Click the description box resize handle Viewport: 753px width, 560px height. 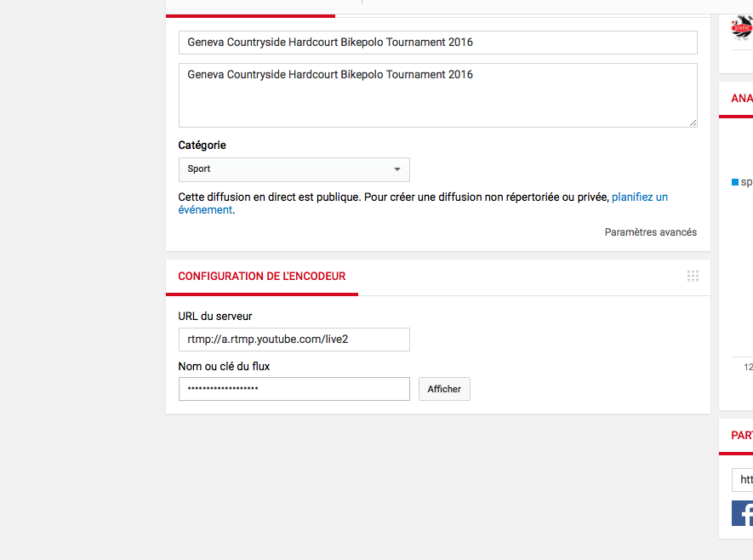(693, 123)
